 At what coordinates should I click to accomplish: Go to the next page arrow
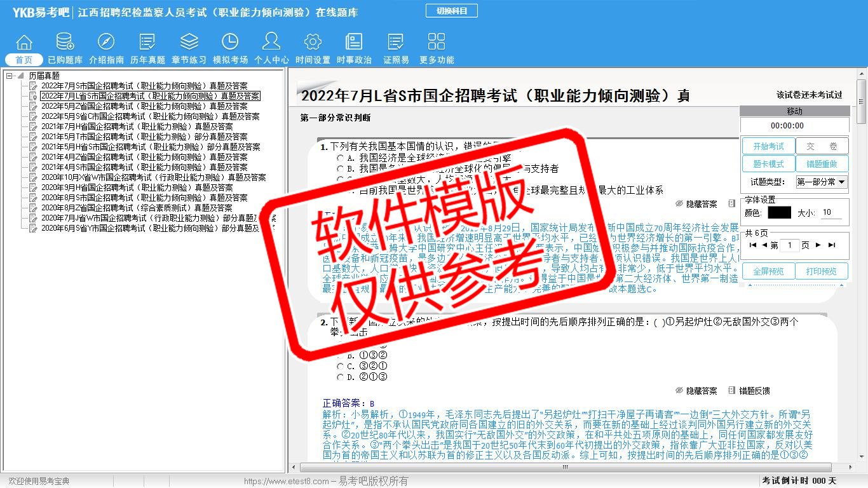(x=818, y=245)
